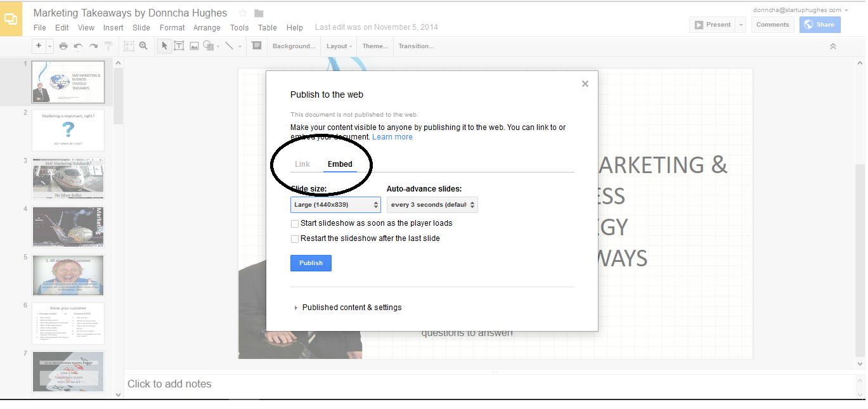Screen dimensions: 868x409
Task: Collapse the toolbar with the double chevron
Action: tap(833, 46)
